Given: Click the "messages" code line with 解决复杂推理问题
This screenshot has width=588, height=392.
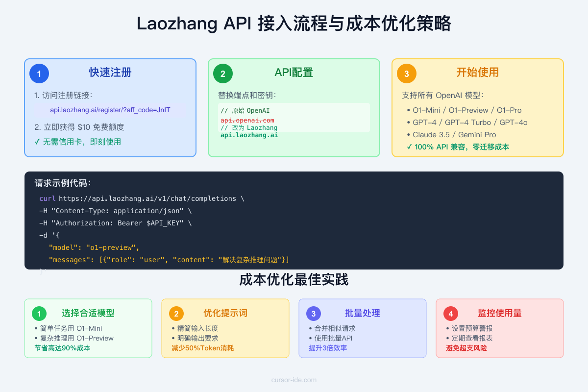Looking at the screenshot, I should [x=169, y=260].
